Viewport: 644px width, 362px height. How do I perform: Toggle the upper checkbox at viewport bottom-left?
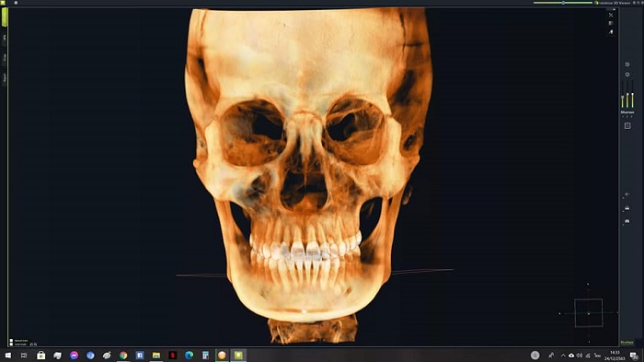[x=11, y=341]
